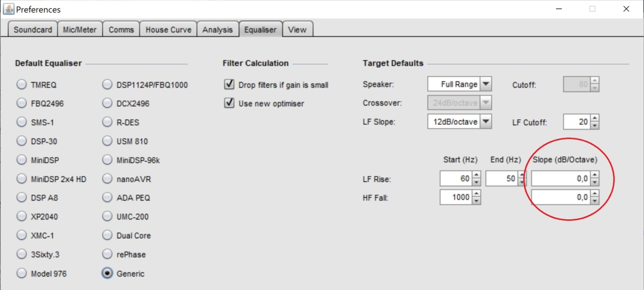Screen dimensions: 644x290
Task: Pick the 3Sixty.3 equaliser option
Action: coord(21,254)
